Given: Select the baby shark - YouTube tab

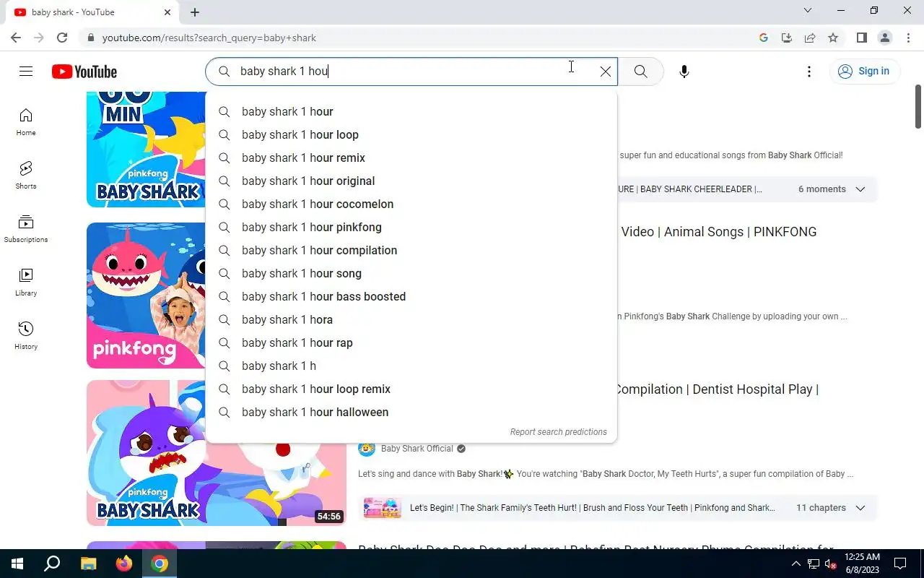Looking at the screenshot, I should tap(92, 12).
